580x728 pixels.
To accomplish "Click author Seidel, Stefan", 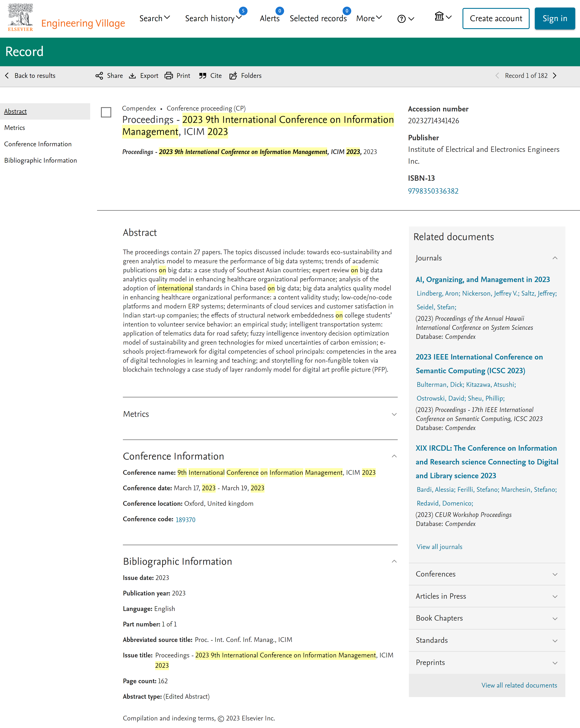I will click(436, 307).
